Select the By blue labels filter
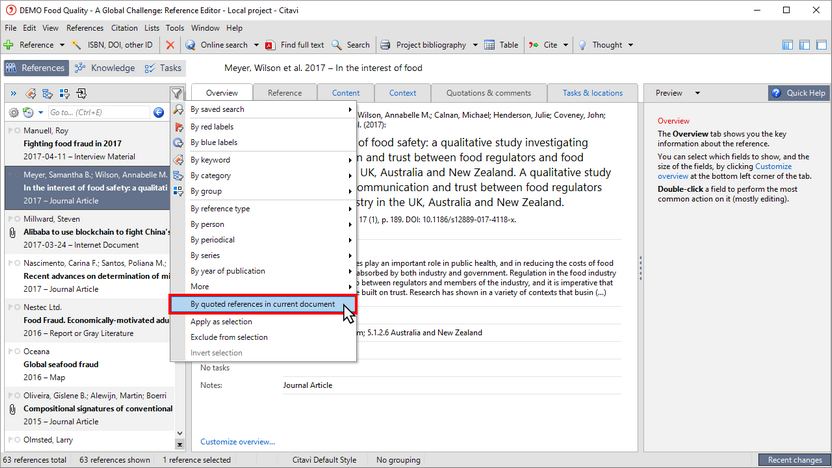832x468 pixels. point(214,142)
